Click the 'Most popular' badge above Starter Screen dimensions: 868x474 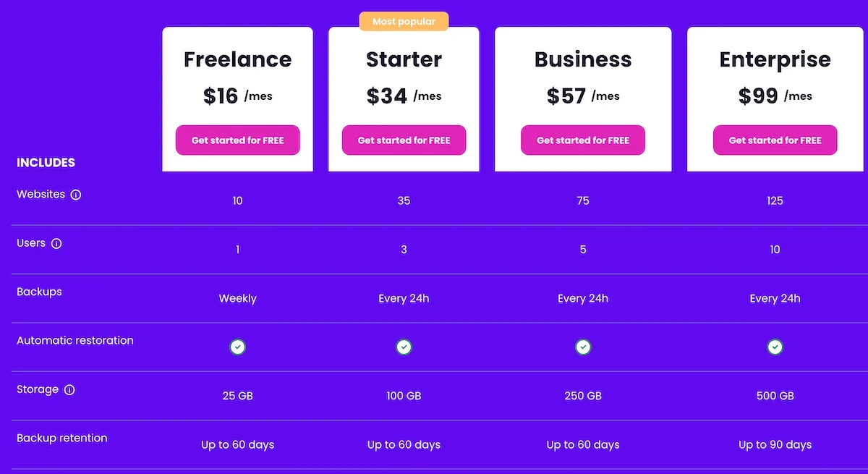coord(404,21)
